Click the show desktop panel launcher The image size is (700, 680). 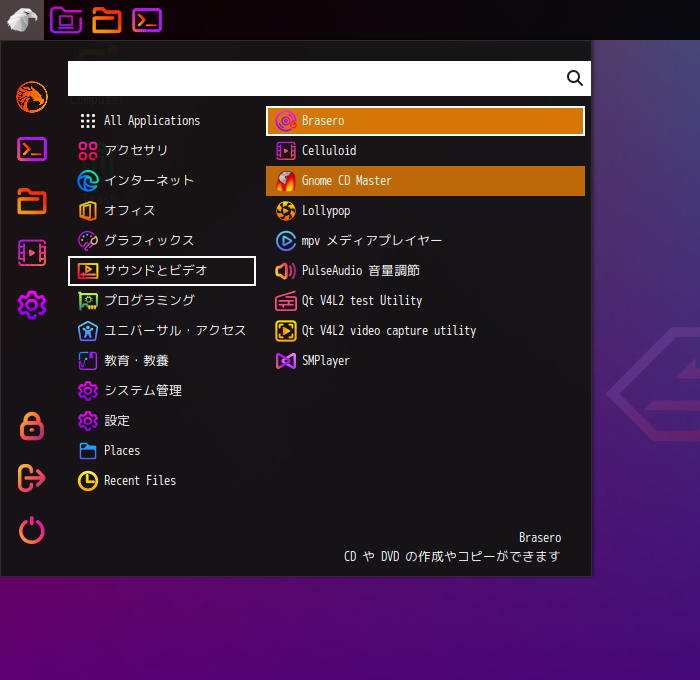click(66, 20)
